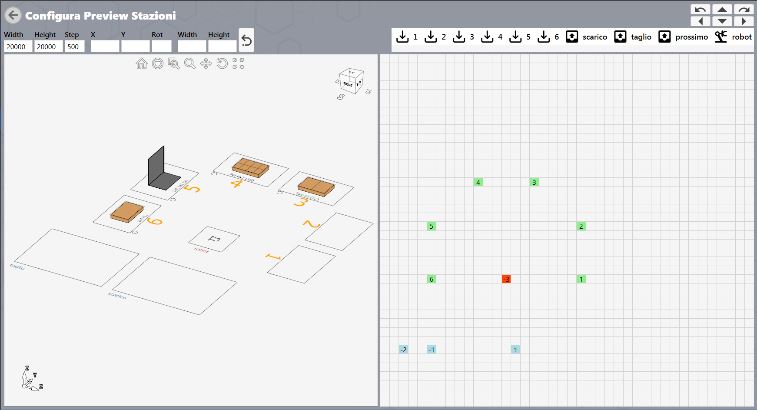Click the 3D orientation cube
Image resolution: width=757 pixels, height=410 pixels.
(351, 82)
